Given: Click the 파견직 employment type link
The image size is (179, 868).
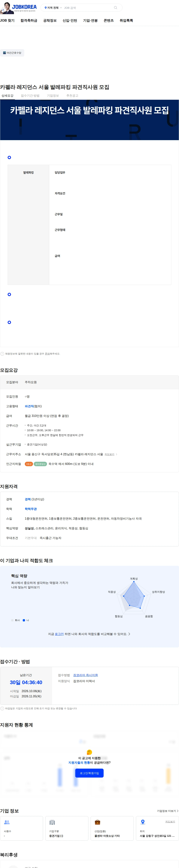Looking at the screenshot, I should coord(29,406).
